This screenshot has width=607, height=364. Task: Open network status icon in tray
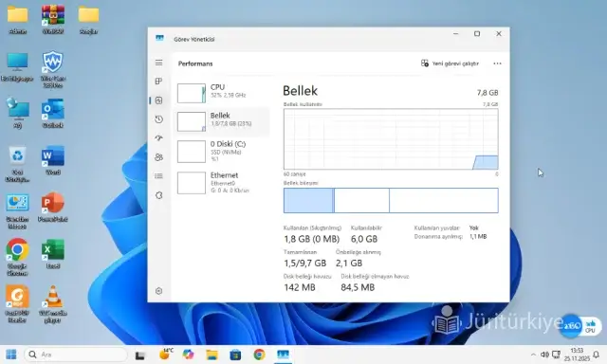tap(556, 355)
